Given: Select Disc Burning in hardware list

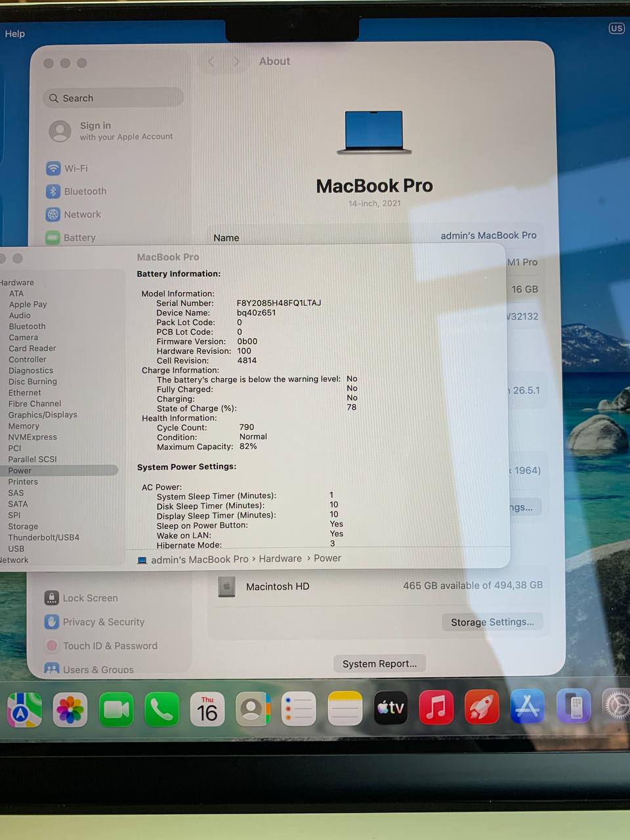Looking at the screenshot, I should point(32,381).
